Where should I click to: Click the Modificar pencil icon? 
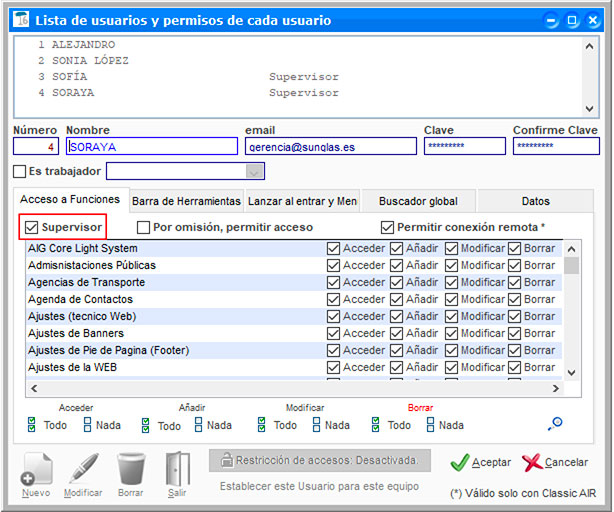pos(83,469)
